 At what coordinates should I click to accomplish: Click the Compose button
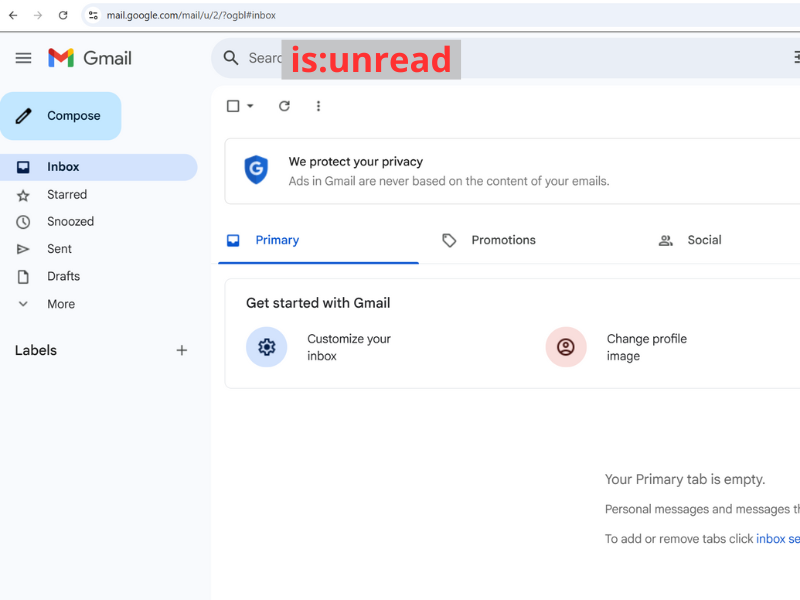tap(61, 116)
